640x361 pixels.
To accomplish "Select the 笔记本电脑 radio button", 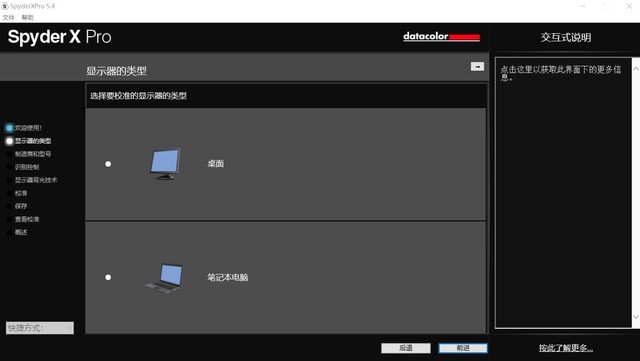I will [x=108, y=277].
